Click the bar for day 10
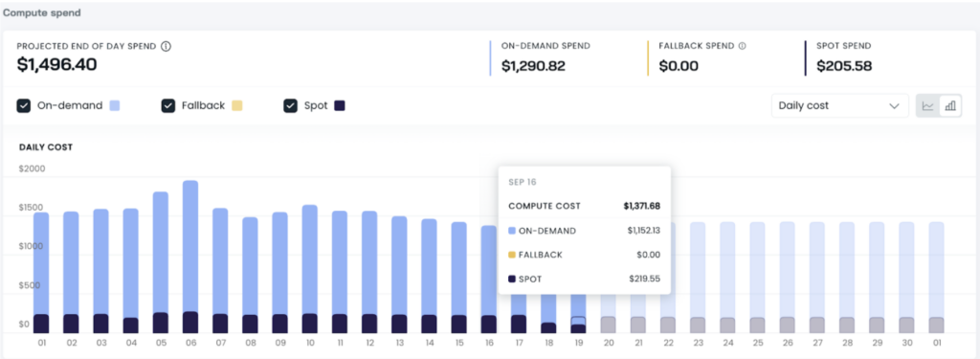Screen dimensions: 980x359 310,269
